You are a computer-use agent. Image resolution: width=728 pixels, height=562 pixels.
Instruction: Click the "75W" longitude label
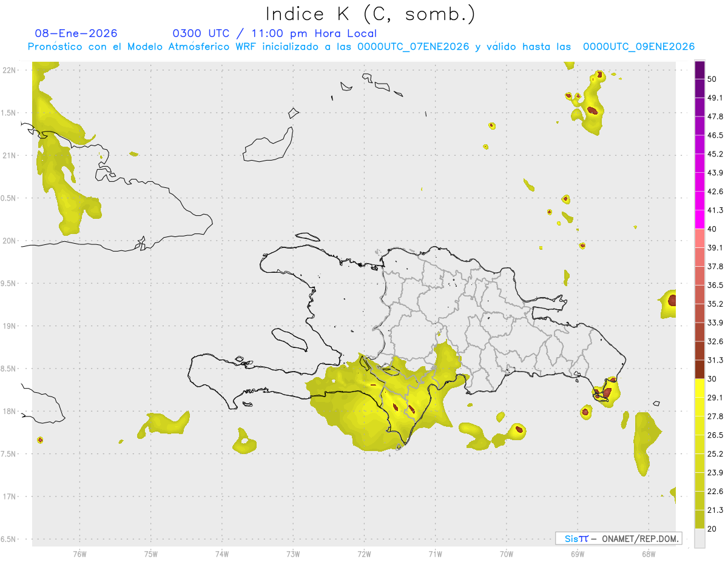pos(151,554)
